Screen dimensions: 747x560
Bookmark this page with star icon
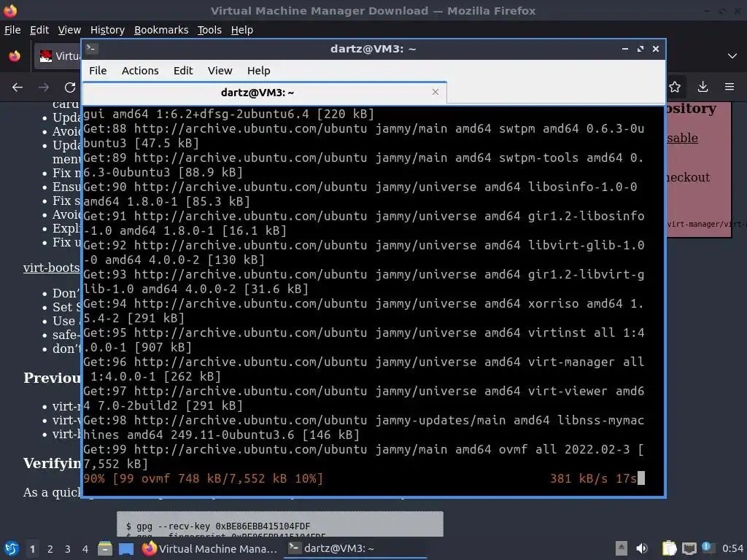pyautogui.click(x=675, y=87)
